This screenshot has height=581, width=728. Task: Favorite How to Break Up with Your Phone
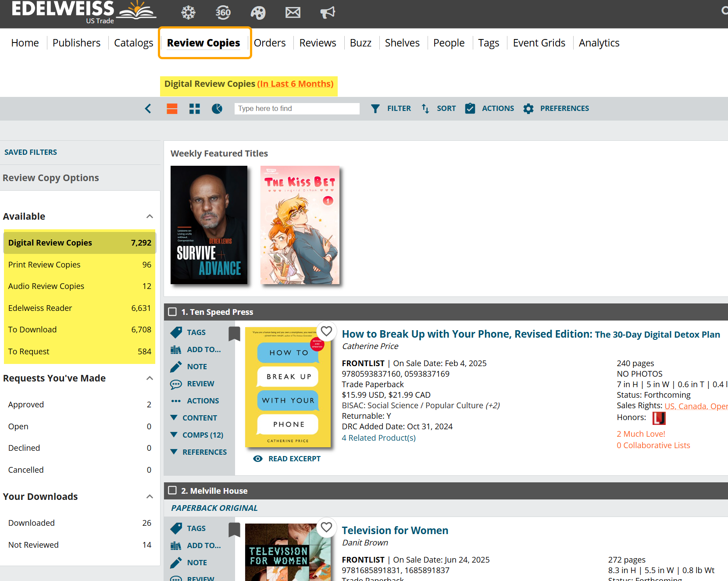pyautogui.click(x=326, y=331)
